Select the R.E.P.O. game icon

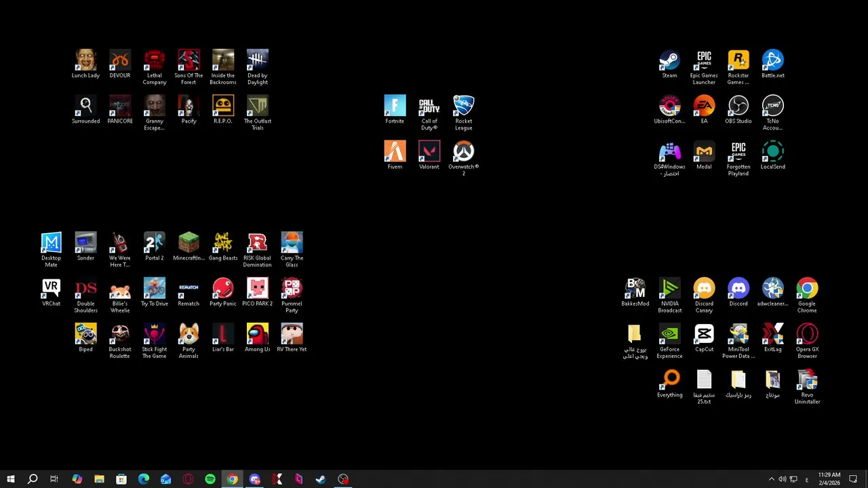[223, 109]
